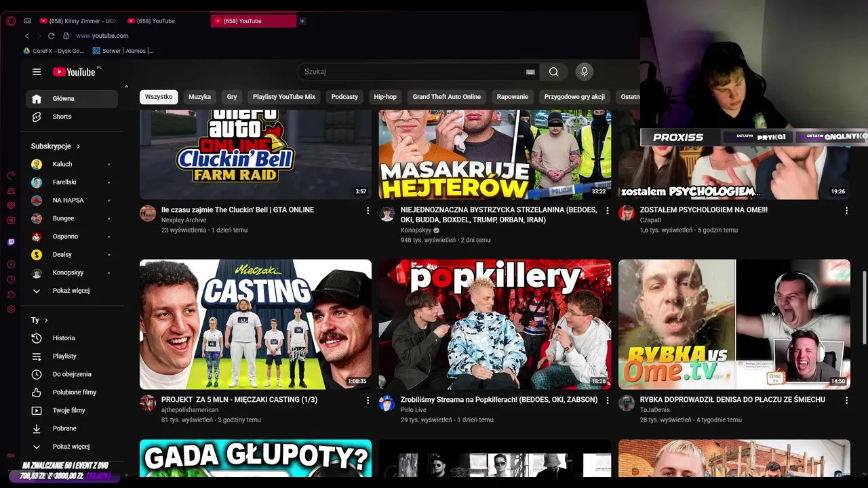868x488 pixels.
Task: Click the YouTube logo
Action: 75,72
